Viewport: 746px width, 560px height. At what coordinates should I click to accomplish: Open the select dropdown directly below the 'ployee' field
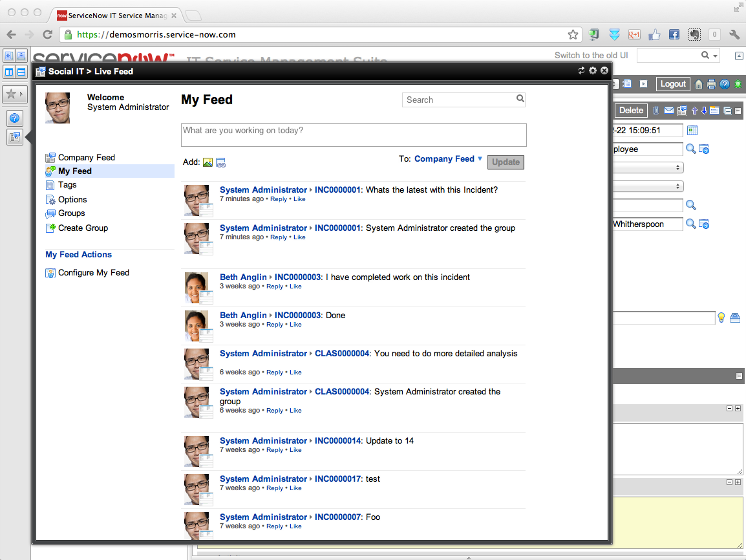pos(648,167)
